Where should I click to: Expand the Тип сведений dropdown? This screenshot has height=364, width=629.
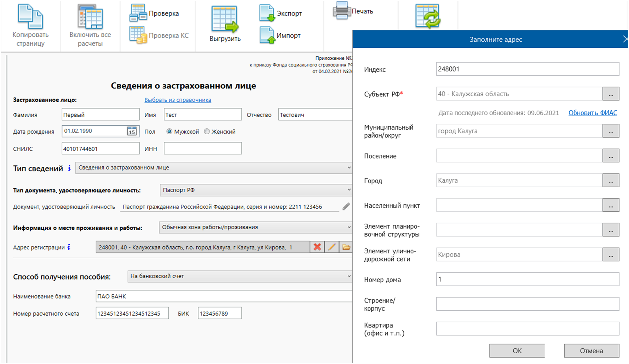[x=349, y=168]
